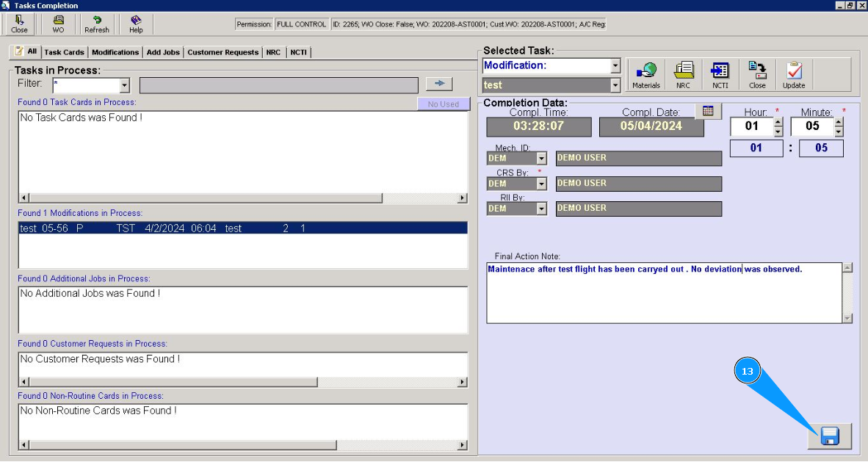Switch to the All tab
The width and height of the screenshot is (868, 462).
pyautogui.click(x=26, y=51)
